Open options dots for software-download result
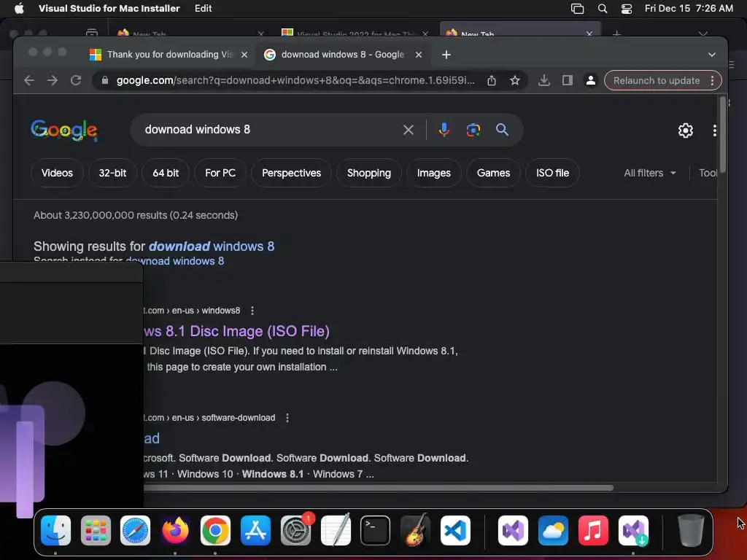The width and height of the screenshot is (747, 560). point(287,418)
